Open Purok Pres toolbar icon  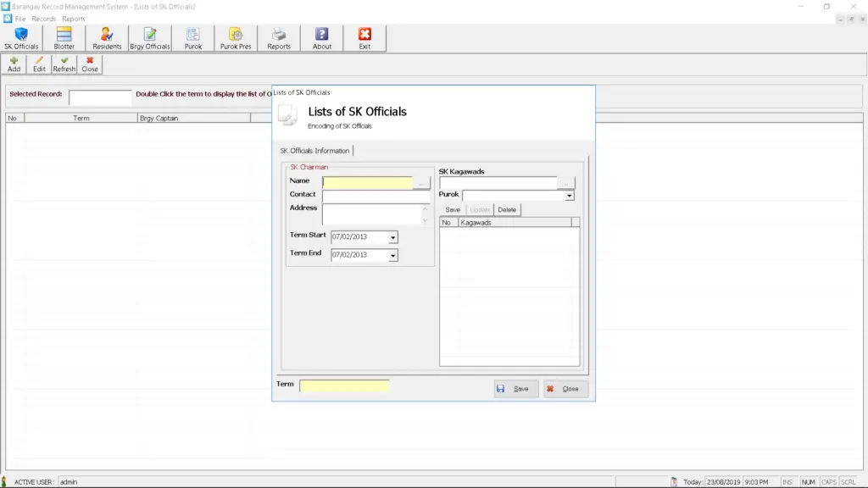click(236, 38)
